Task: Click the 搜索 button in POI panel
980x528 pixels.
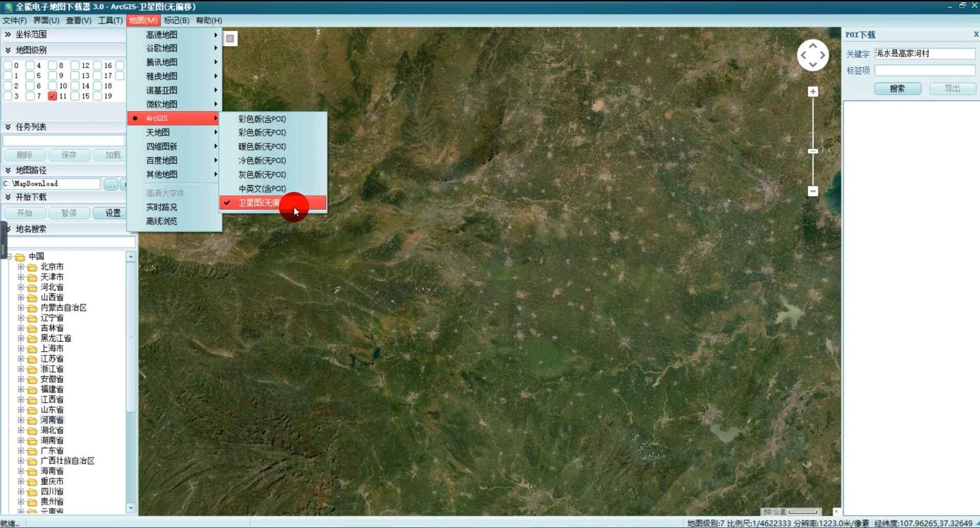Action: tap(897, 88)
